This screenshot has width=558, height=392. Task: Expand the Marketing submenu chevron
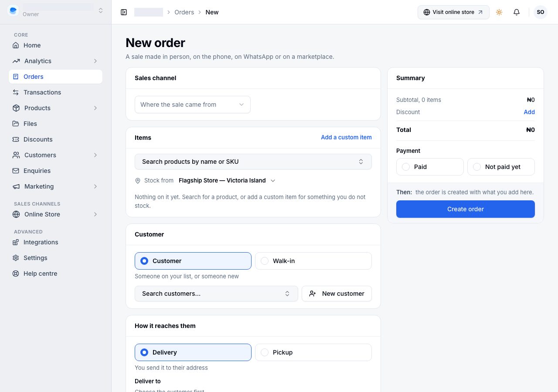click(95, 186)
